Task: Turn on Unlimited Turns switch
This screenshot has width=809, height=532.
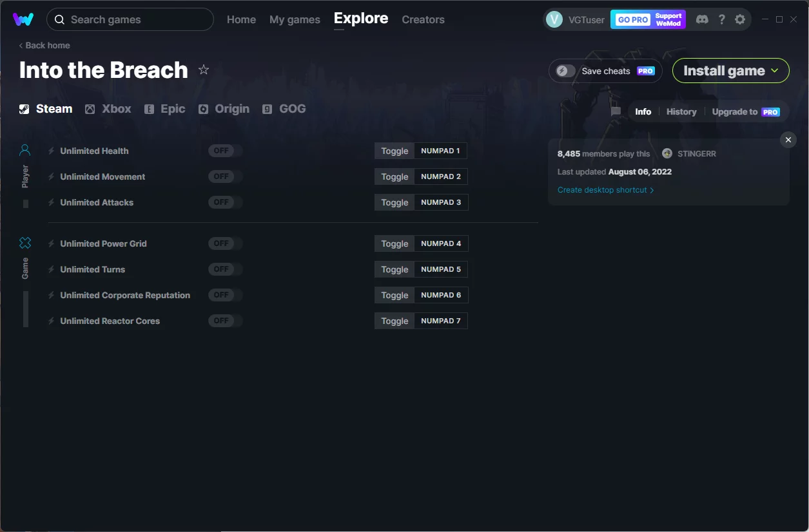Action: tap(225, 269)
